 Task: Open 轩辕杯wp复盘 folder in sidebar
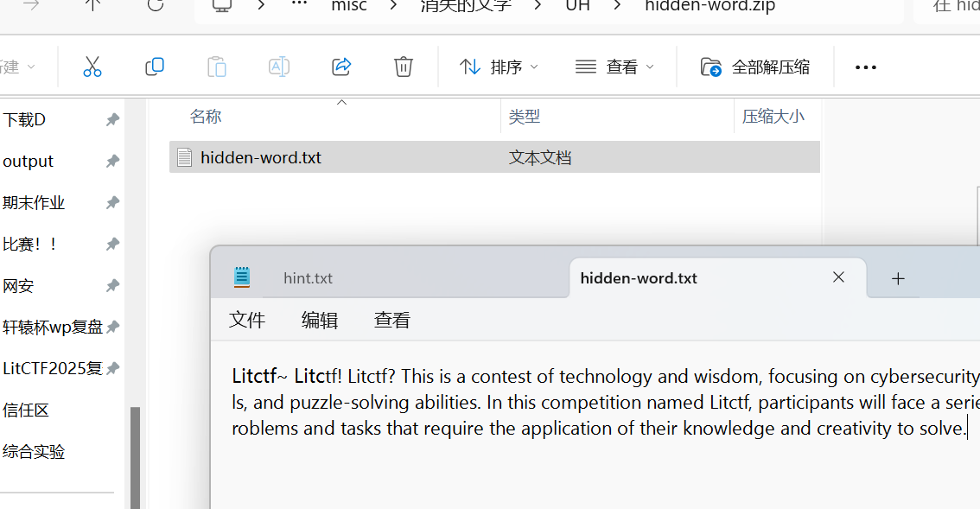click(x=53, y=327)
